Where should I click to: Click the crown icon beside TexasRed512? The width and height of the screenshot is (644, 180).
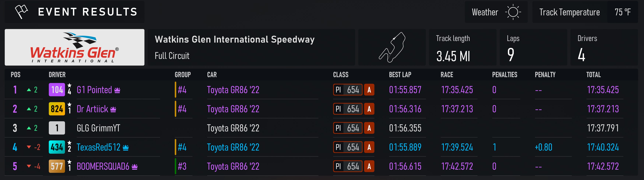126,147
